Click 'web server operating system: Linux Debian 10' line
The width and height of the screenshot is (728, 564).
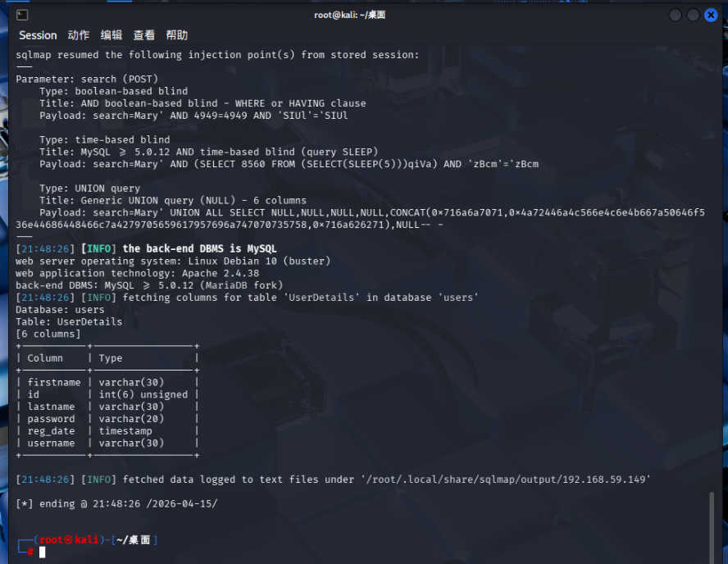coord(173,261)
